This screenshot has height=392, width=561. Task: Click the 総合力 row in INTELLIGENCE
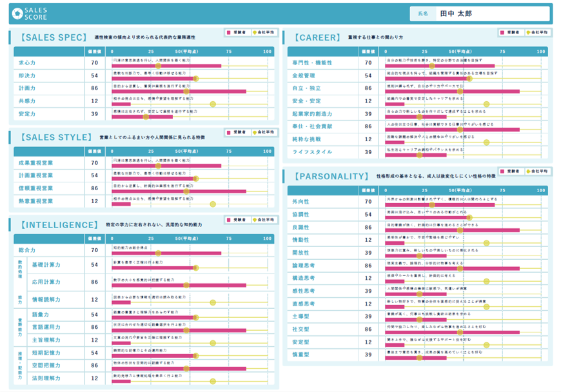point(27,250)
